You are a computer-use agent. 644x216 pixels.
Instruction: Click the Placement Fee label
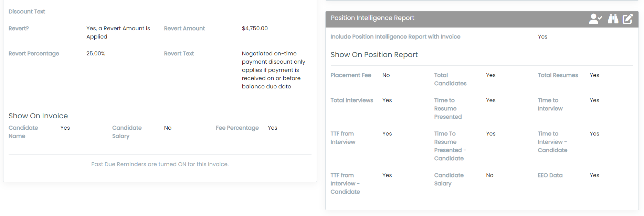351,75
